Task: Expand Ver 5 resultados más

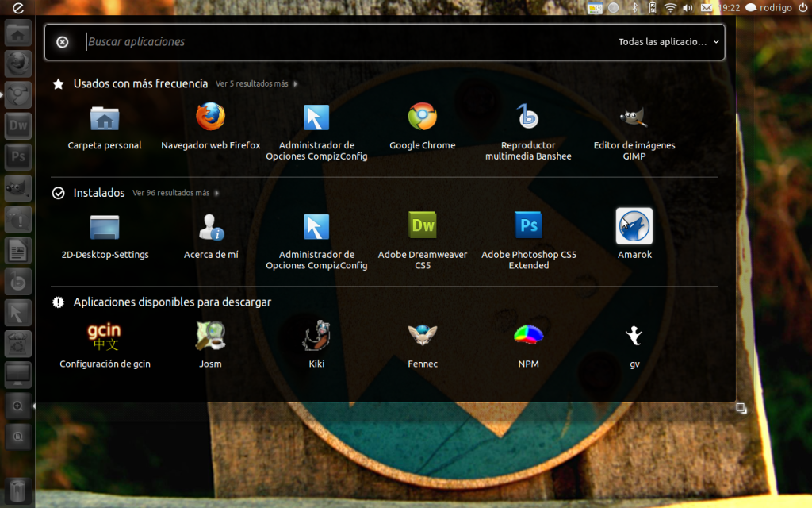Action: tap(256, 83)
